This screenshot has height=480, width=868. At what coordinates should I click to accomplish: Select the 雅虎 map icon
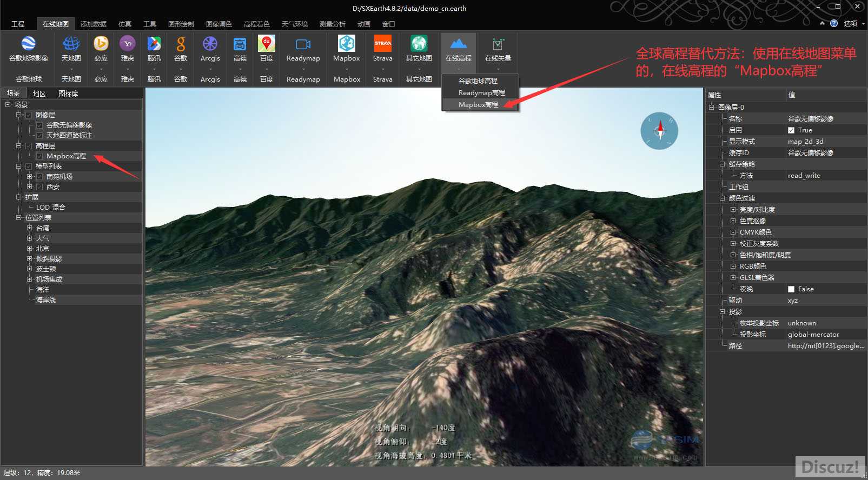click(x=128, y=43)
